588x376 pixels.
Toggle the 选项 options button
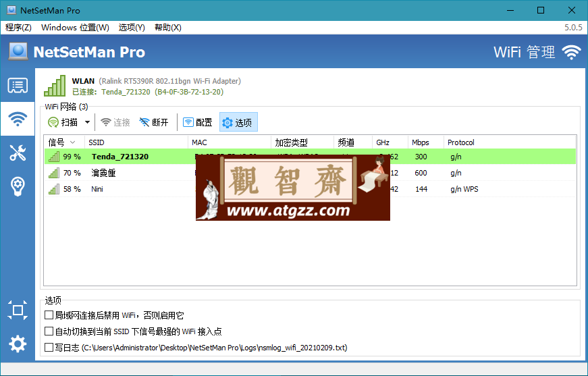(238, 122)
